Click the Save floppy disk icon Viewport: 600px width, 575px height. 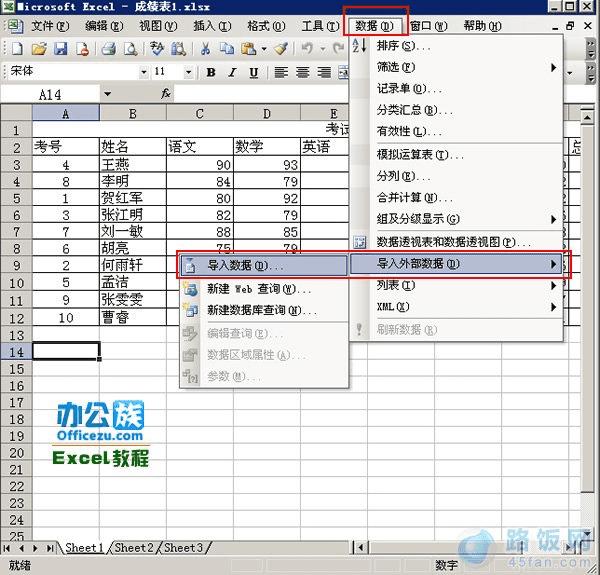(60, 49)
